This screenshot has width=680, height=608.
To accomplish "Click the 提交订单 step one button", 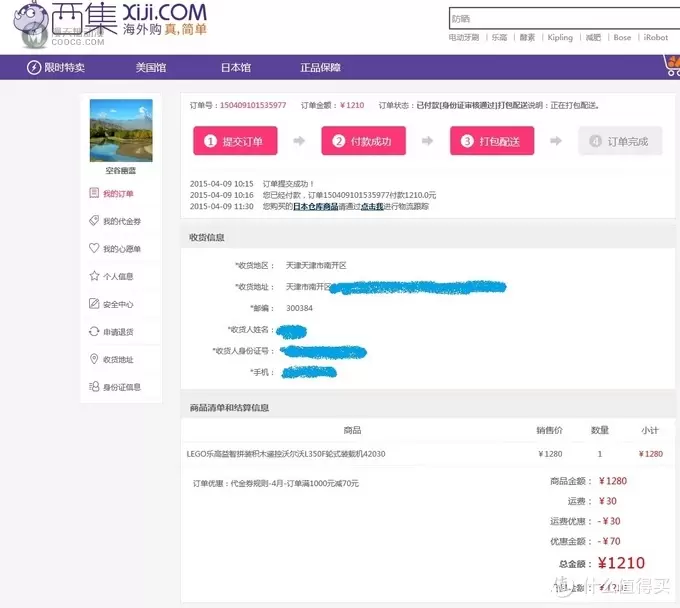I will [235, 141].
